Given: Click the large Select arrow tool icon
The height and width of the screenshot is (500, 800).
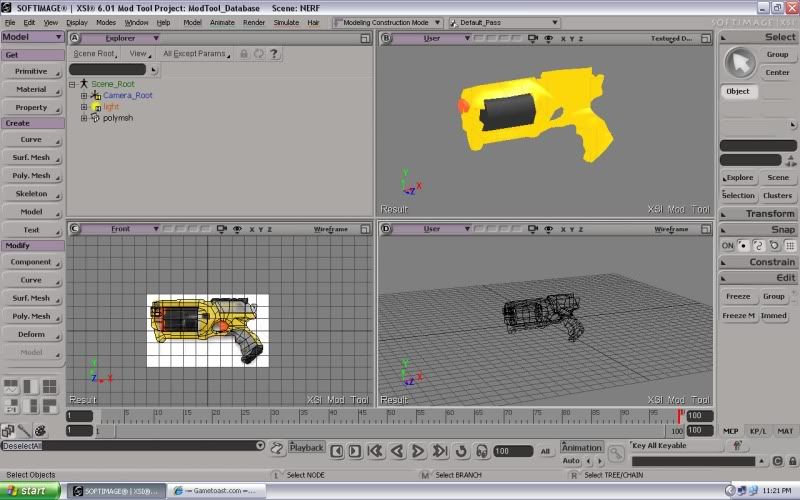Looking at the screenshot, I should click(740, 63).
